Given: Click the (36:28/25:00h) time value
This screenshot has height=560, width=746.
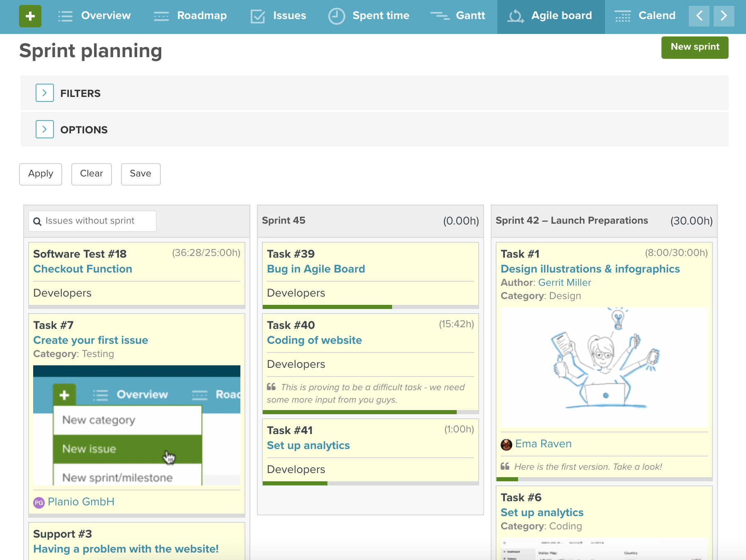Looking at the screenshot, I should [206, 253].
